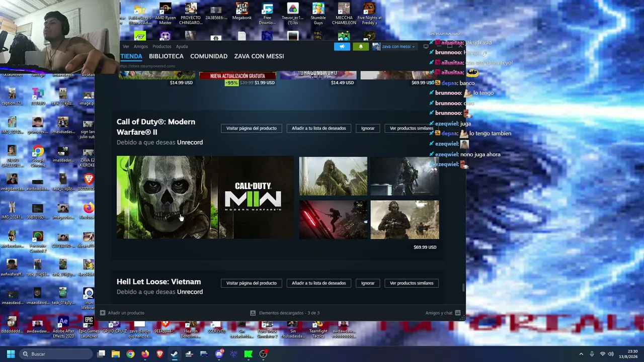644x362 pixels.
Task: Open Discord from the taskbar
Action: point(219,354)
